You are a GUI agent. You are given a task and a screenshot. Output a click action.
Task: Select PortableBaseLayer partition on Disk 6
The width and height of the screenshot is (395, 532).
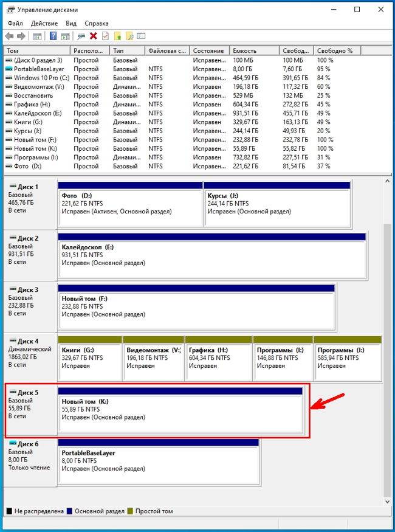pyautogui.click(x=159, y=461)
